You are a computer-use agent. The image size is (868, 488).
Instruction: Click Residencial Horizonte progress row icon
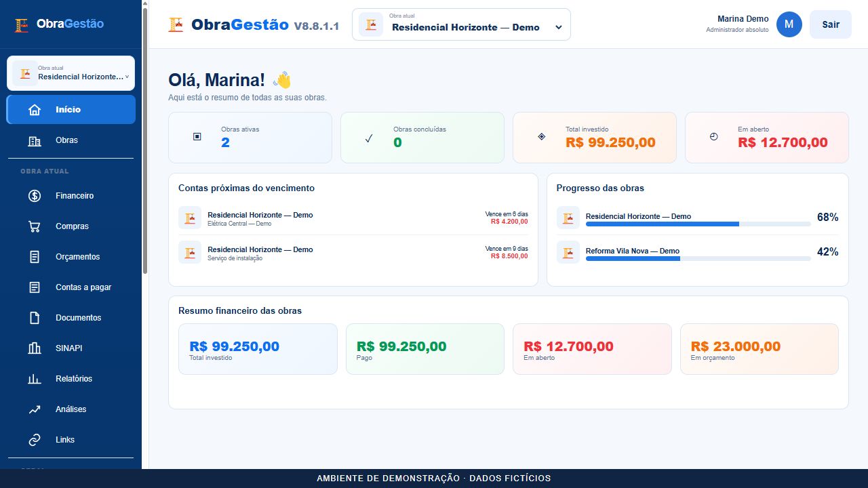(x=568, y=218)
